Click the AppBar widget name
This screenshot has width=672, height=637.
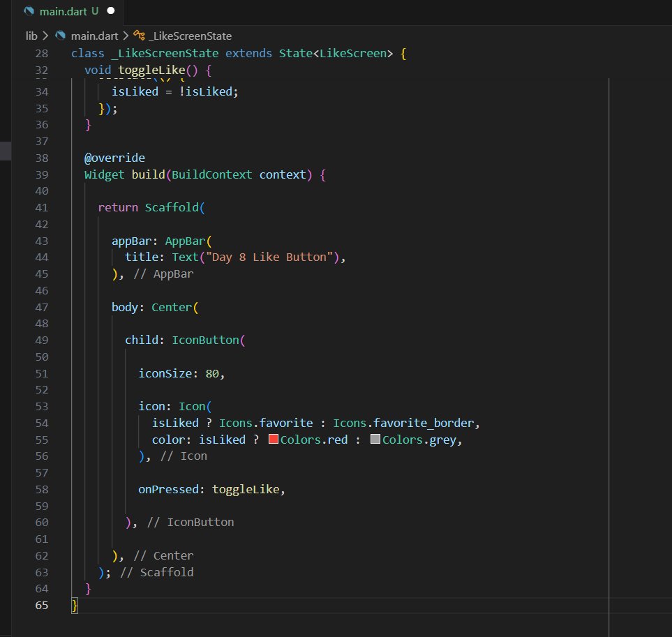pos(185,241)
